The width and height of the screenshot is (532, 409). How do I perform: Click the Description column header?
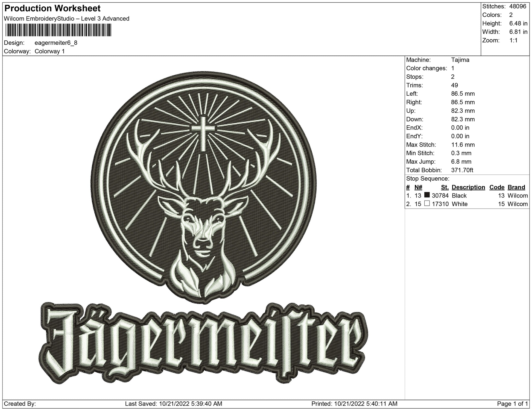click(468, 187)
